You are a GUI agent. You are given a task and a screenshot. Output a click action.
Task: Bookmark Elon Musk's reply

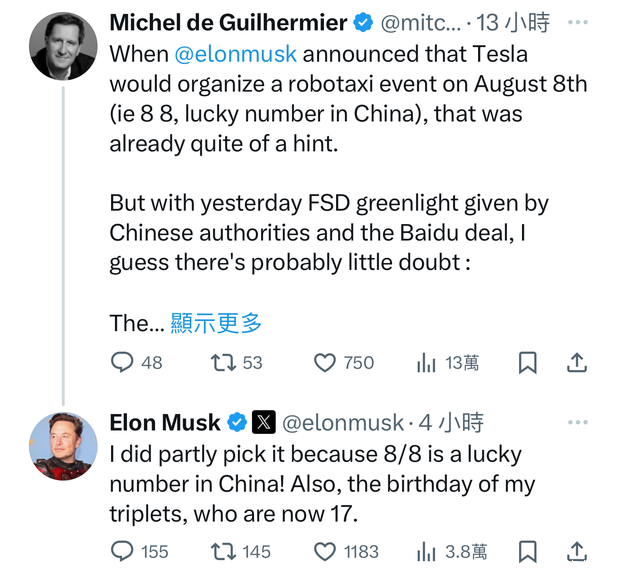pyautogui.click(x=527, y=551)
